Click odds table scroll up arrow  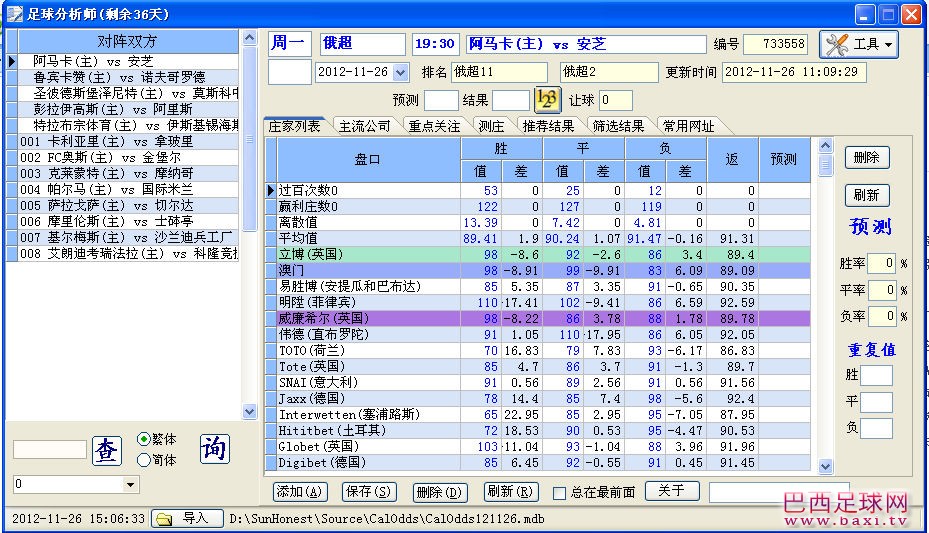[x=825, y=145]
